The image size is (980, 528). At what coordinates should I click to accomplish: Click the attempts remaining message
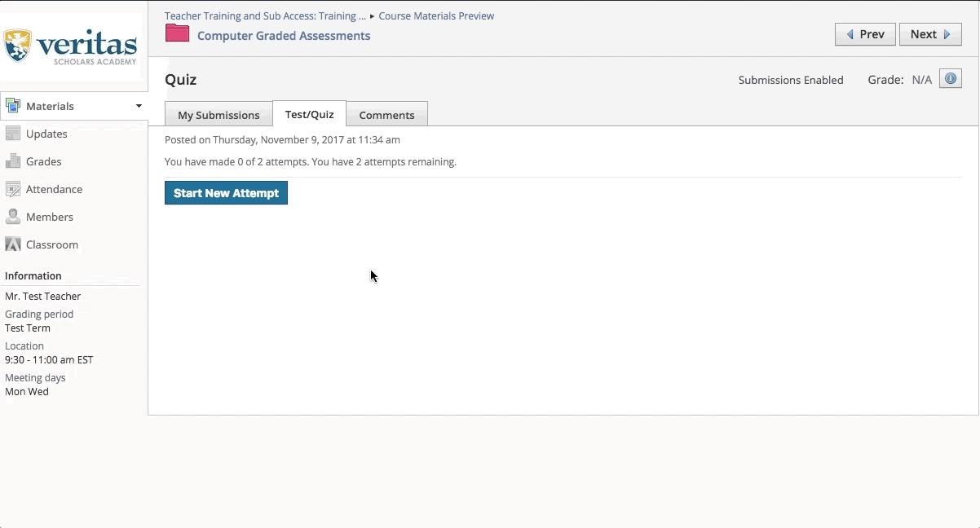click(x=311, y=161)
